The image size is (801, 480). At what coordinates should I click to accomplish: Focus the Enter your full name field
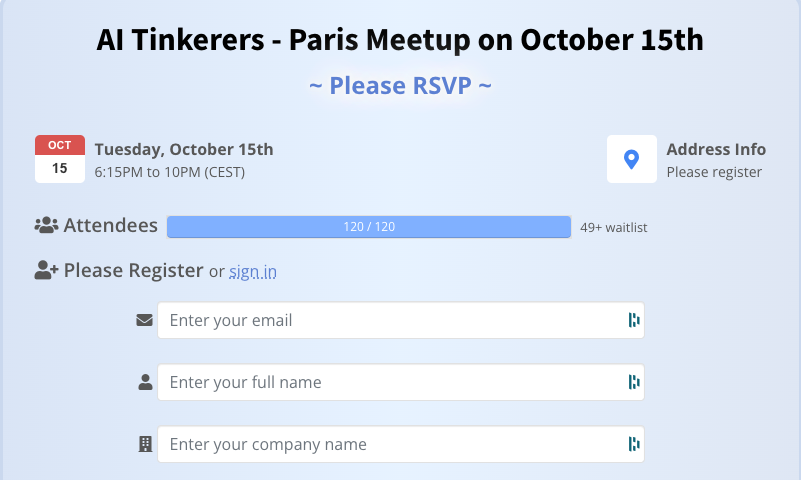tap(390, 382)
